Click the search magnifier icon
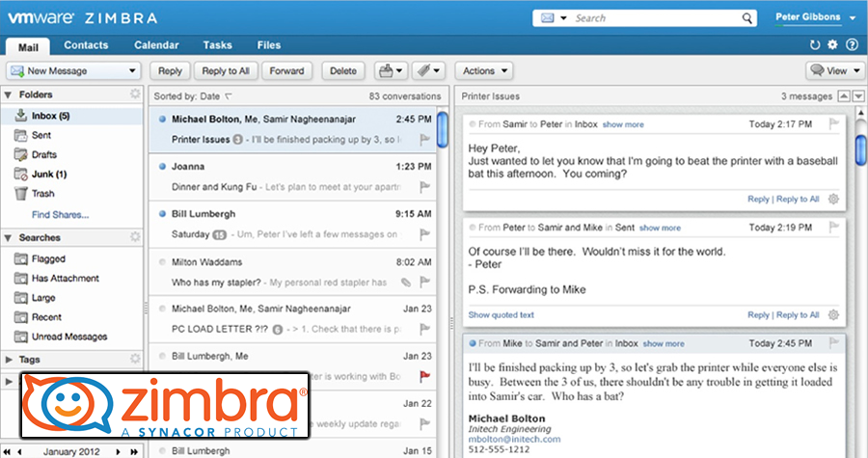 point(747,18)
